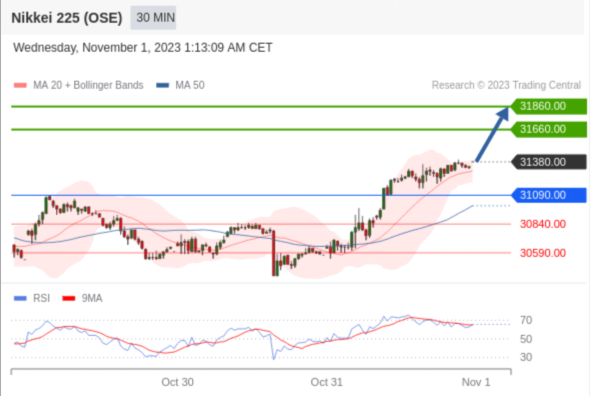593x396 pixels.
Task: Select the 30 MIN timeframe badge
Action: (x=153, y=18)
